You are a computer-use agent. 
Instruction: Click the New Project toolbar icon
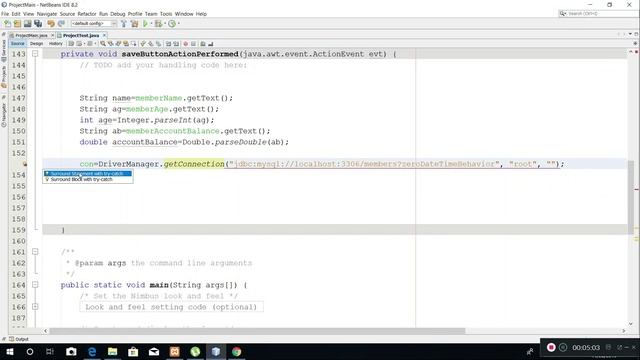pos(17,24)
